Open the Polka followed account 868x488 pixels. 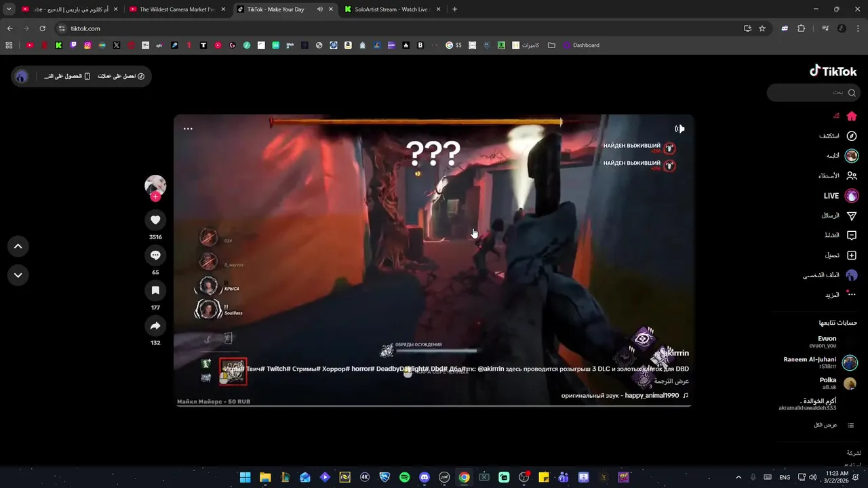tap(838, 384)
